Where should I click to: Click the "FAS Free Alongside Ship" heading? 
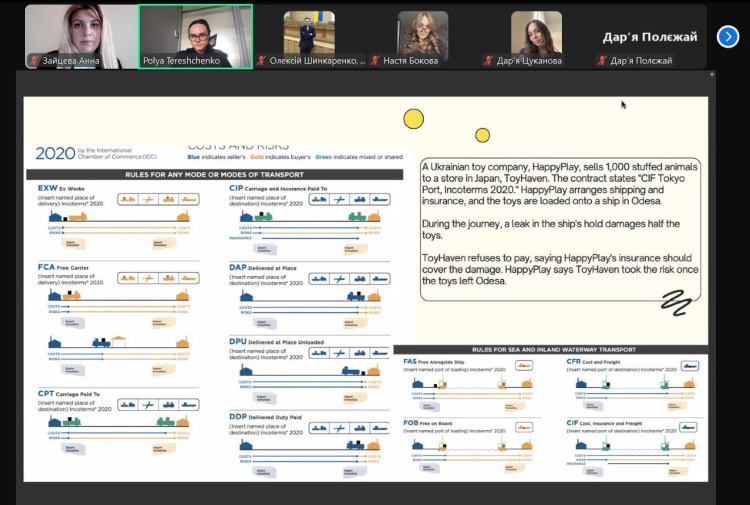[434, 362]
